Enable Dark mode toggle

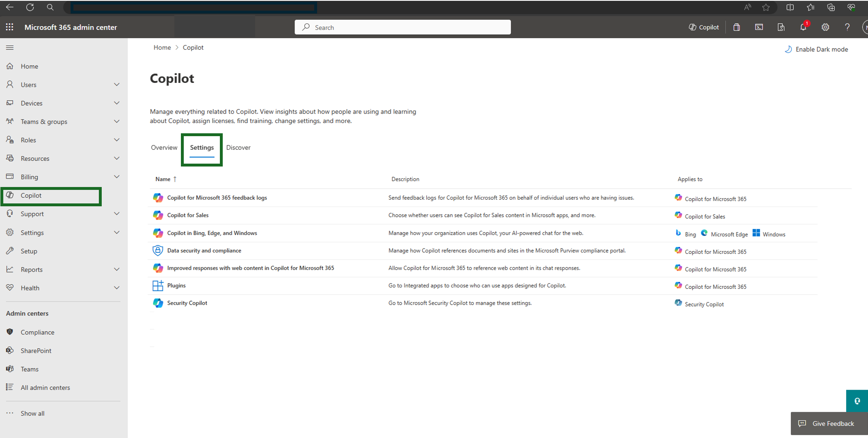click(816, 49)
